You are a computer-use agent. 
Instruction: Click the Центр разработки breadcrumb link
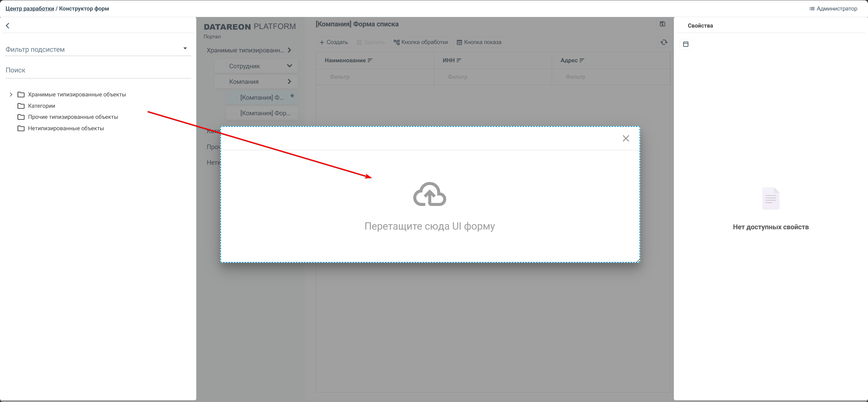coord(30,8)
